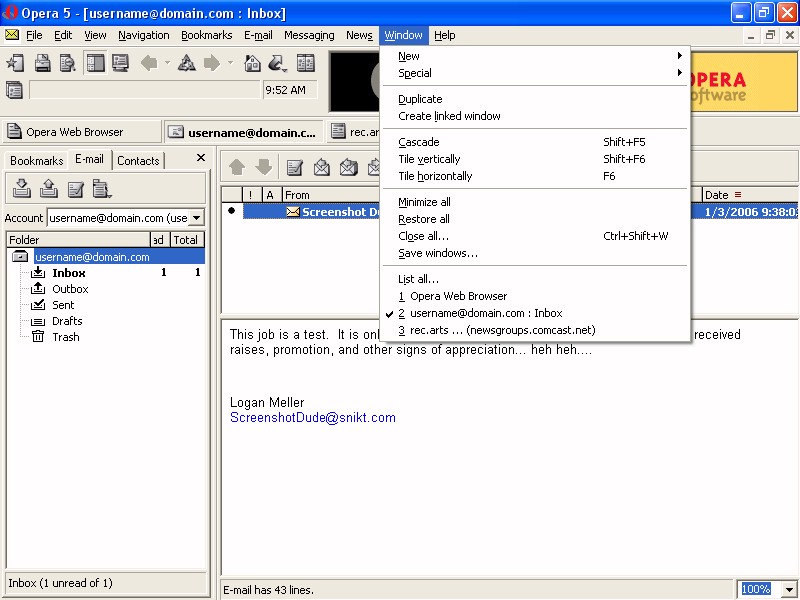The height and width of the screenshot is (600, 800).
Task: Click the Home icon
Action: coord(253,63)
